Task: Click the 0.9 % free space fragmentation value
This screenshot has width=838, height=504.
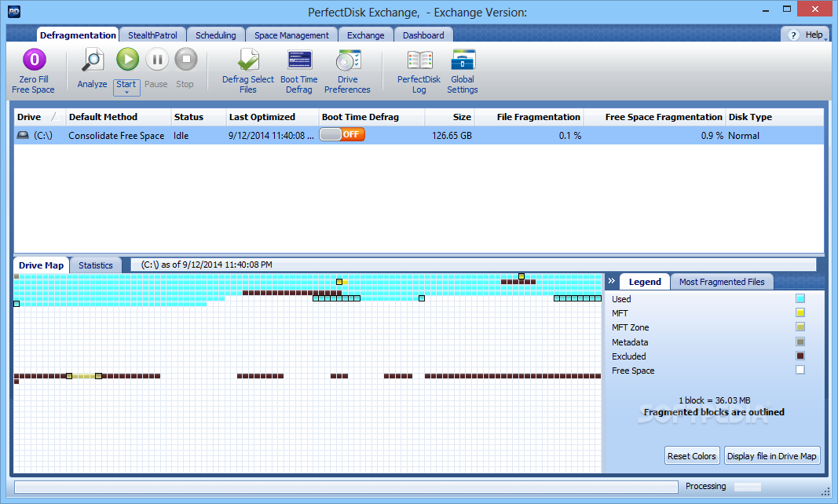Action: coord(712,136)
